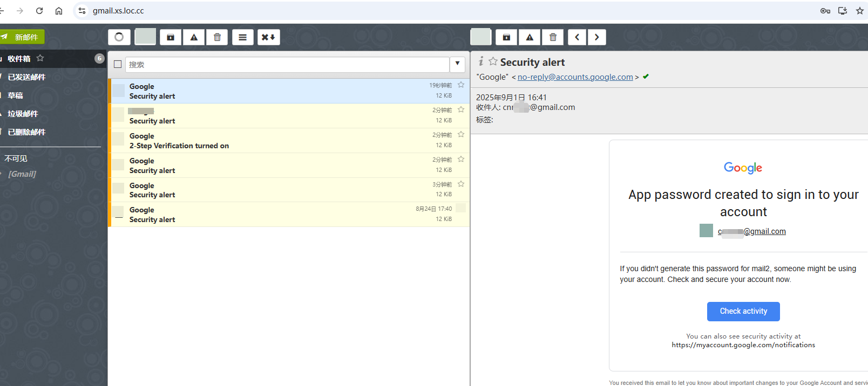Open the 垃圾邮件 spam folder

(53, 114)
